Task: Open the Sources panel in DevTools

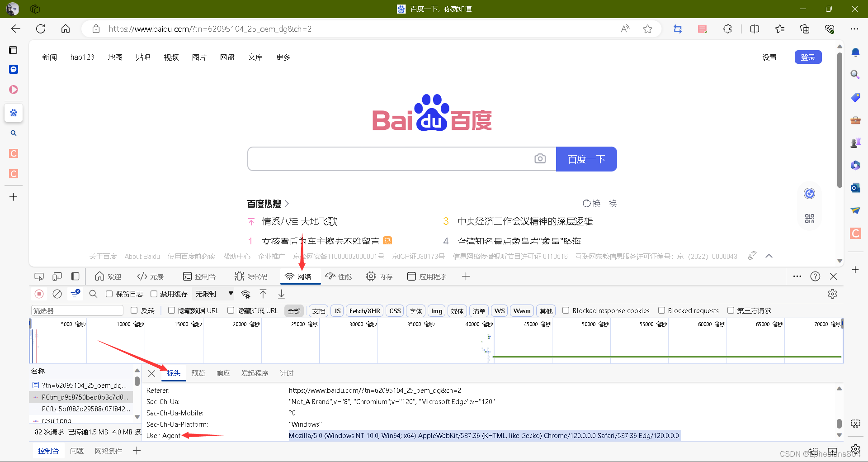Action: pyautogui.click(x=252, y=276)
